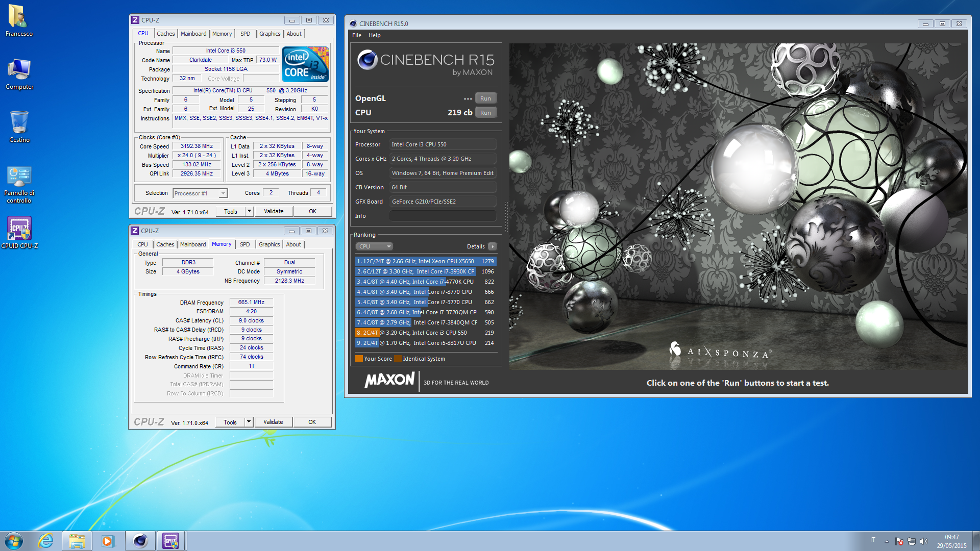Viewport: 980px width, 551px height.
Task: Select ranking entry Intel Core i7-3930K
Action: [x=425, y=271]
